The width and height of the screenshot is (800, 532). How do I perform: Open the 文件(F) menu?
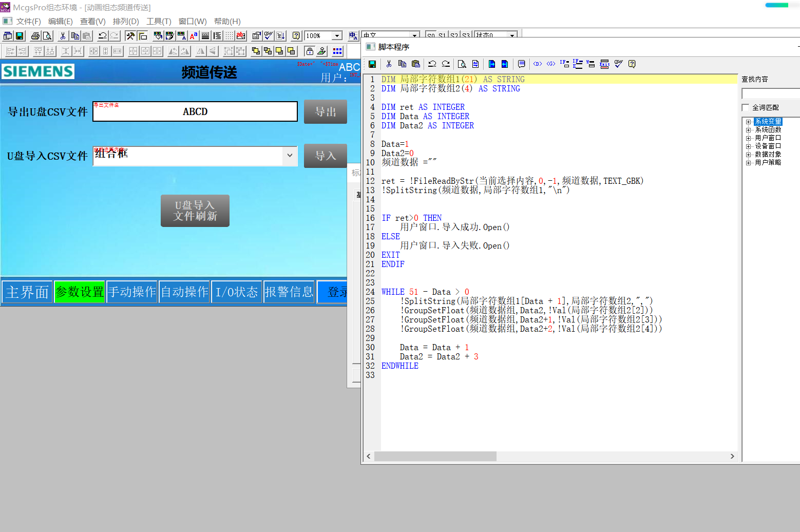click(28, 22)
